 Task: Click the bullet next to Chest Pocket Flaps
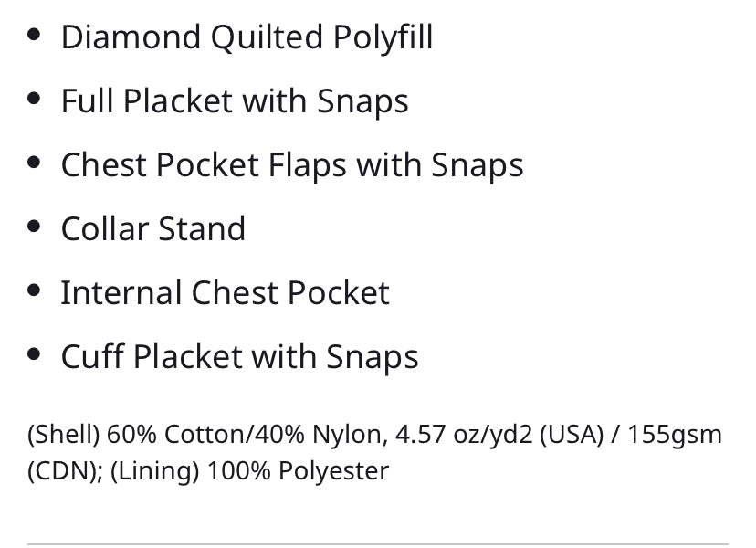click(x=35, y=163)
